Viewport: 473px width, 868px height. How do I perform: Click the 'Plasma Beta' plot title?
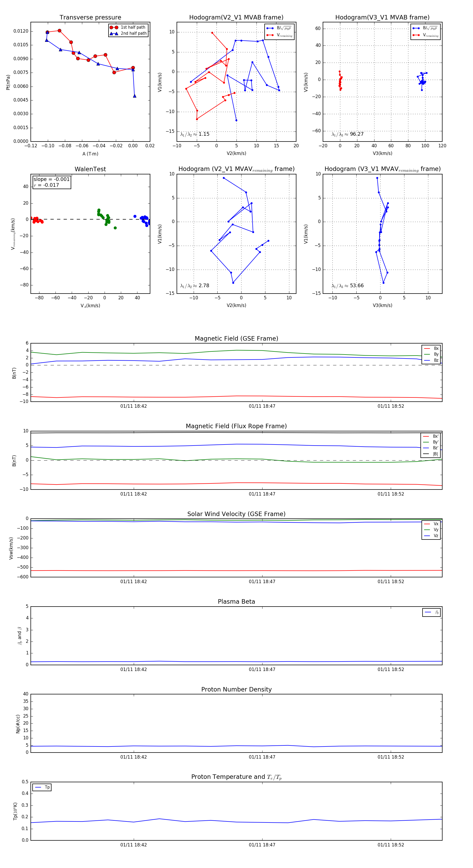236,602
